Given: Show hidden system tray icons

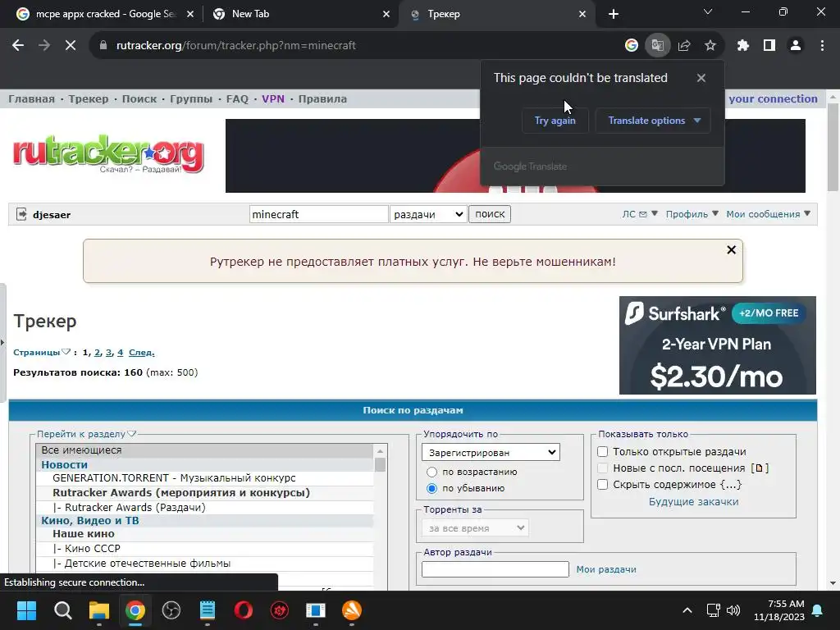Looking at the screenshot, I should point(687,610).
